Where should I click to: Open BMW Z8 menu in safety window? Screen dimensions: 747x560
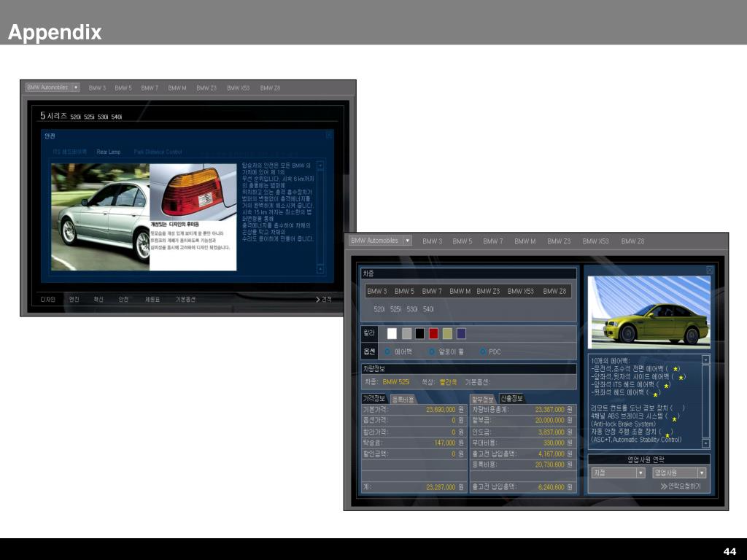(x=270, y=88)
